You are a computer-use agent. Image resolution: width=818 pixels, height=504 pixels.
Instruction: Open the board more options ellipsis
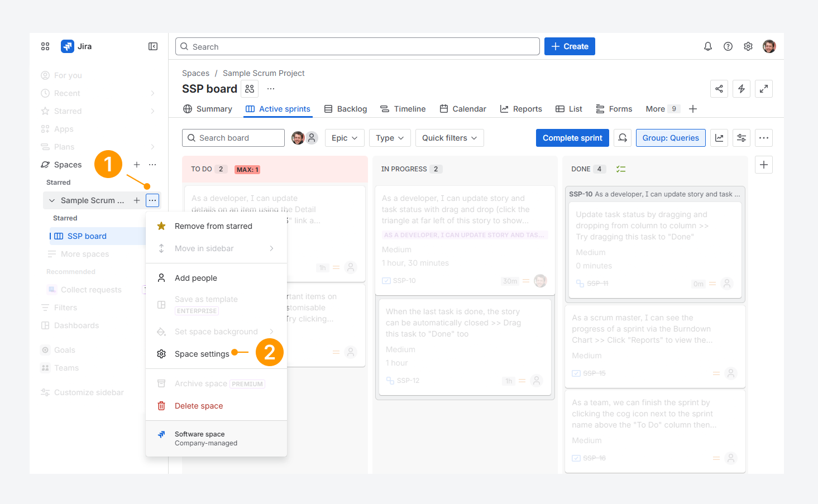pos(764,138)
